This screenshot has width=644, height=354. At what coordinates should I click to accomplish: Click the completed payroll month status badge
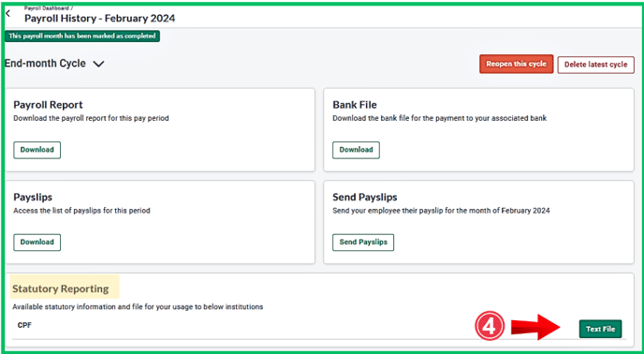tap(82, 37)
